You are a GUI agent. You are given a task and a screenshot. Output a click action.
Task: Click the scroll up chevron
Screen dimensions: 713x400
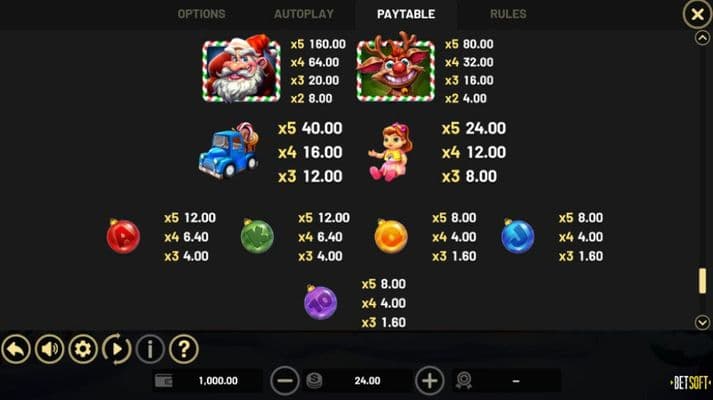[x=702, y=38]
